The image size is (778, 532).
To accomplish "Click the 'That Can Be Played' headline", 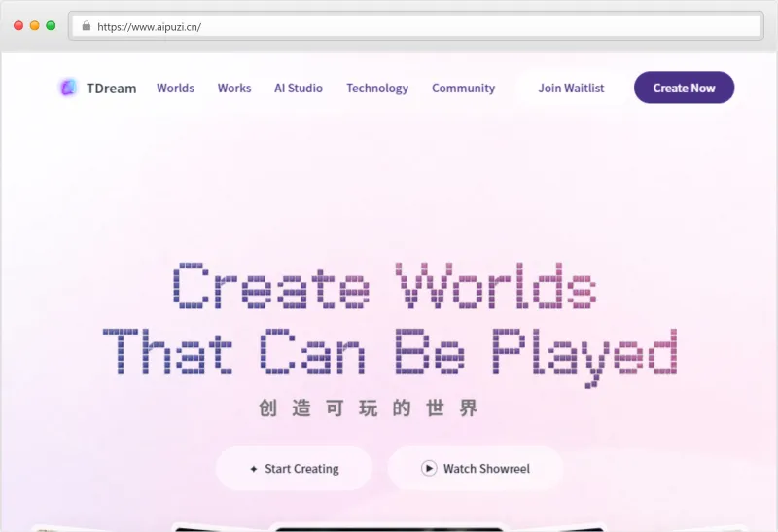I will pos(390,356).
